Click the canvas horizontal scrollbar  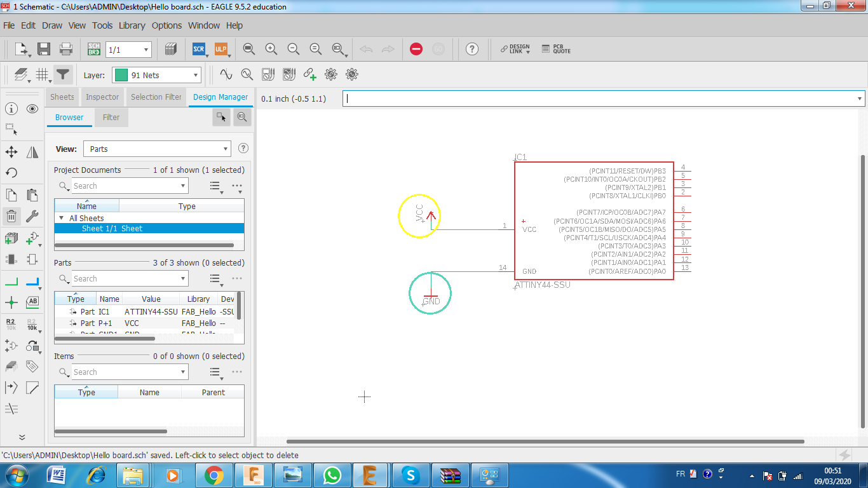[x=545, y=441]
